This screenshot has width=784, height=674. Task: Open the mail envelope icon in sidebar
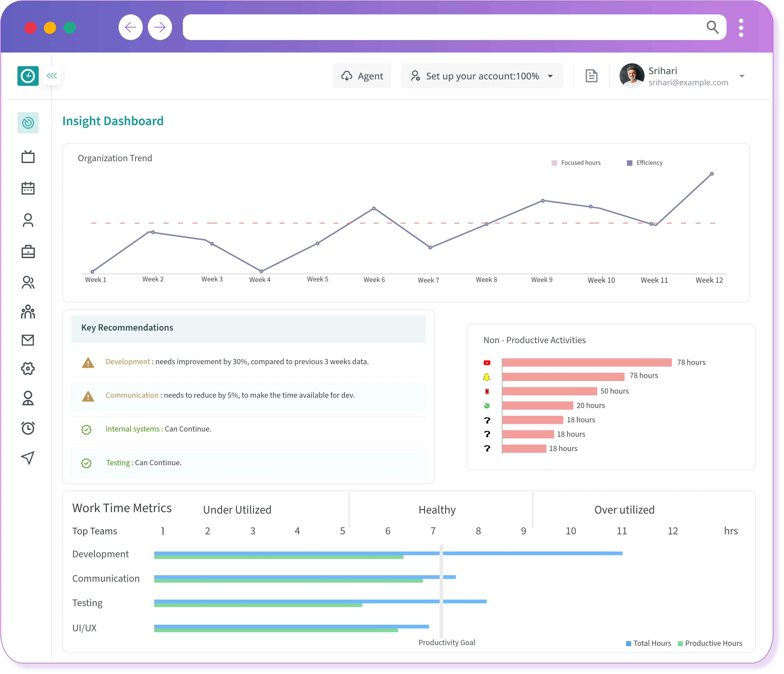[x=28, y=340]
